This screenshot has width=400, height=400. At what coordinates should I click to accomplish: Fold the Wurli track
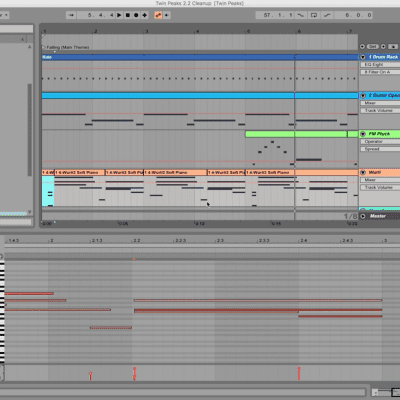(363, 173)
